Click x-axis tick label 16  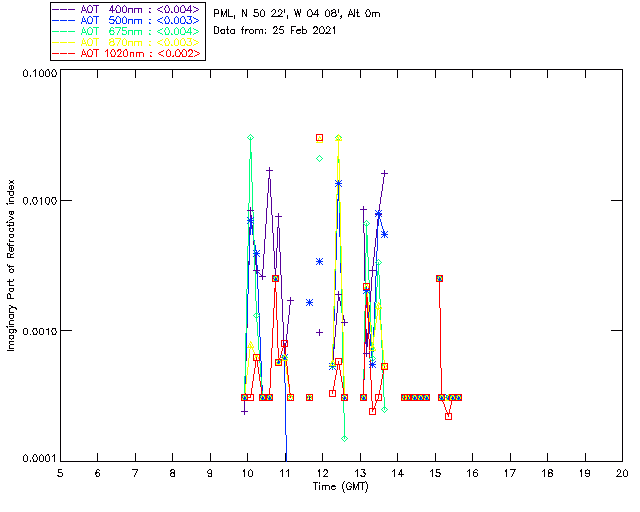coord(472,473)
